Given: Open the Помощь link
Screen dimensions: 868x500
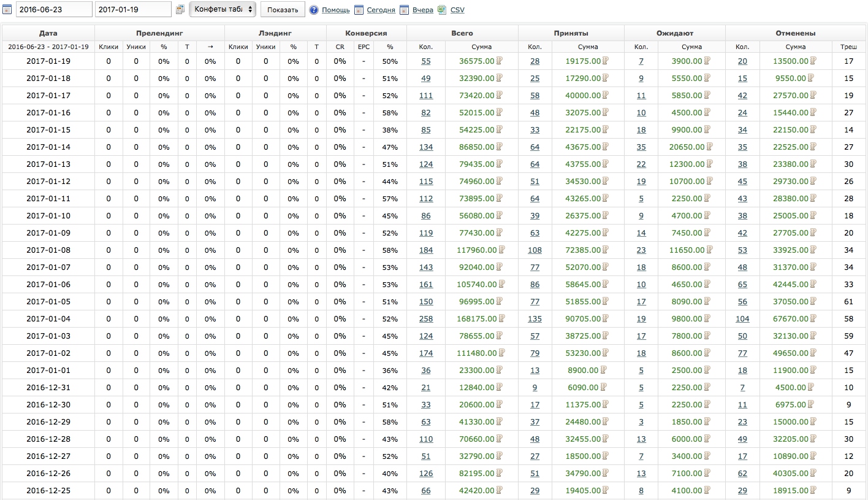Looking at the screenshot, I should point(336,10).
